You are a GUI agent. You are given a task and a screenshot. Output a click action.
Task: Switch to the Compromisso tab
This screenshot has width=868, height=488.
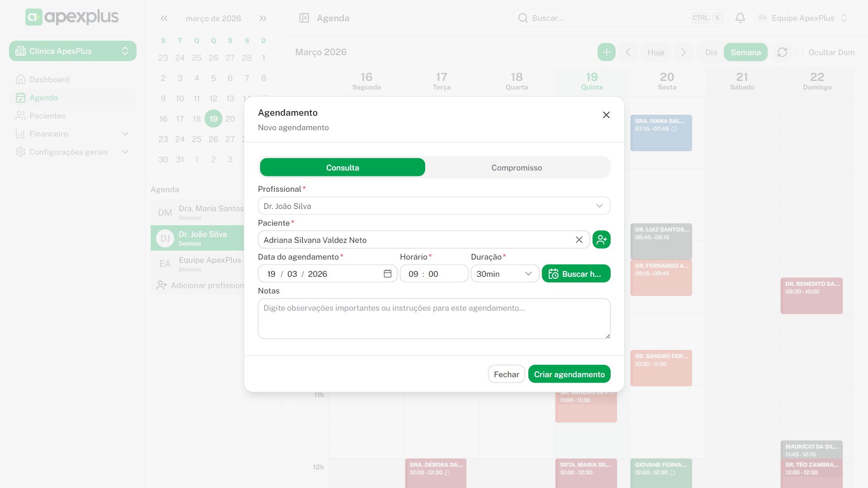pos(517,167)
